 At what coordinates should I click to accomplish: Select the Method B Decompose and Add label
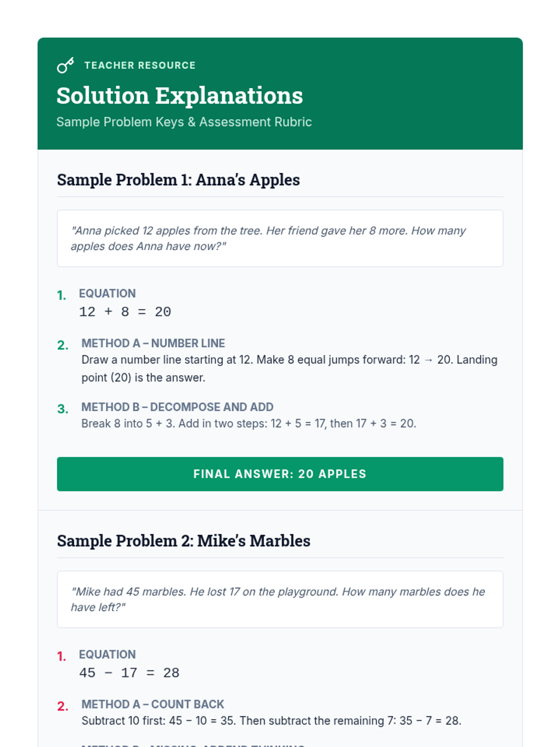(177, 407)
